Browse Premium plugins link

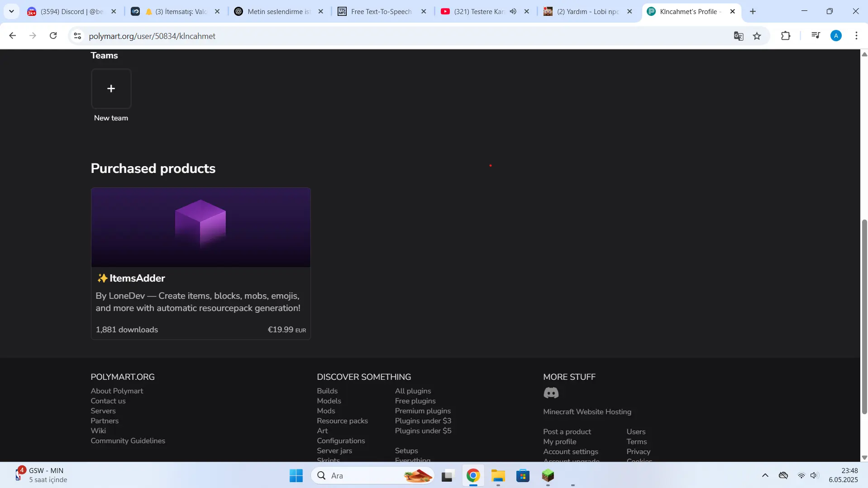pos(423,411)
